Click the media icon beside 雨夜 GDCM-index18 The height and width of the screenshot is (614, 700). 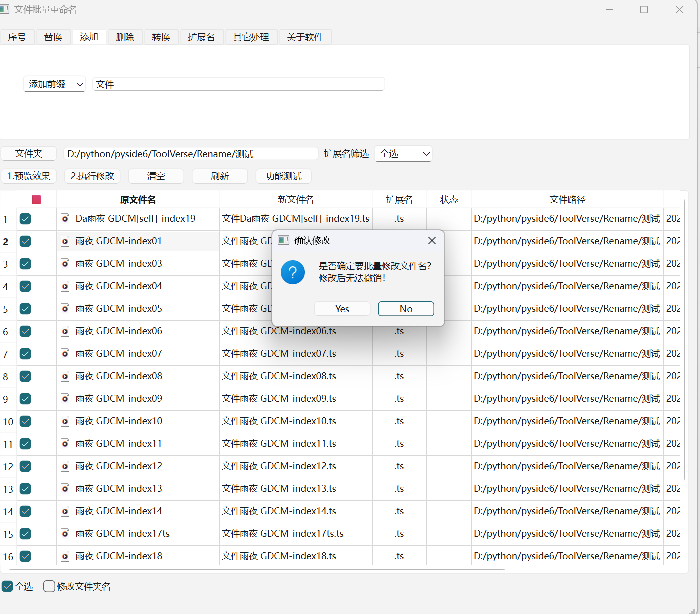(x=65, y=556)
